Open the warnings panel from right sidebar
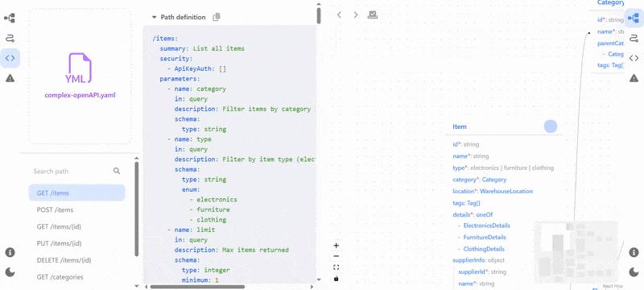Screen dimensions: 644x290 pyautogui.click(x=634, y=78)
